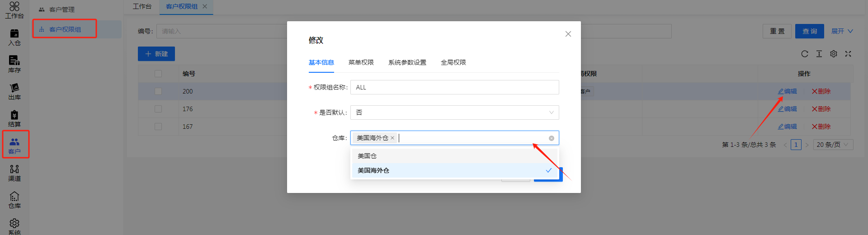Tick the checkbox for row 176
The image size is (868, 235).
coord(158,109)
